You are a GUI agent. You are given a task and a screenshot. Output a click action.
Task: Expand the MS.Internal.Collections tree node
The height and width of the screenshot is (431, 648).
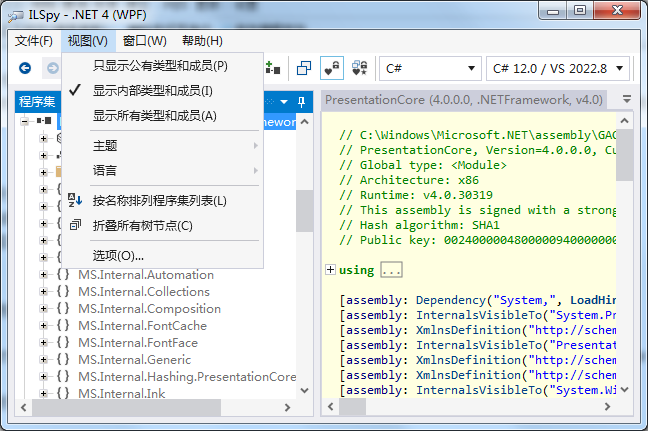[44, 292]
